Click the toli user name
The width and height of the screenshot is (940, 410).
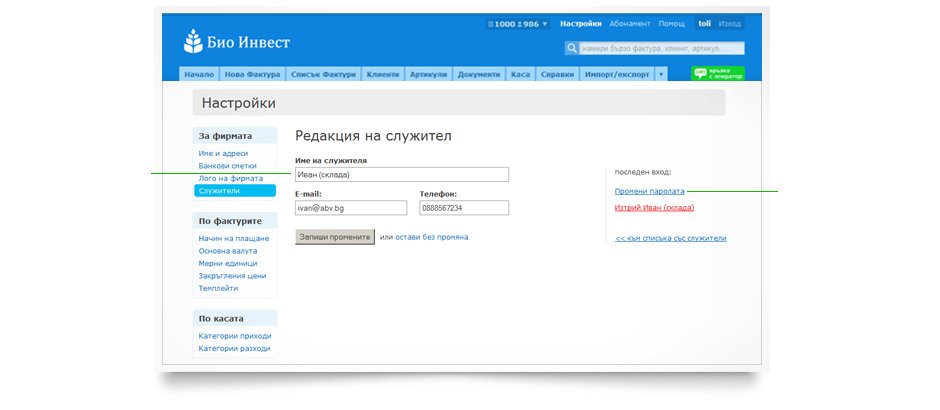point(704,24)
